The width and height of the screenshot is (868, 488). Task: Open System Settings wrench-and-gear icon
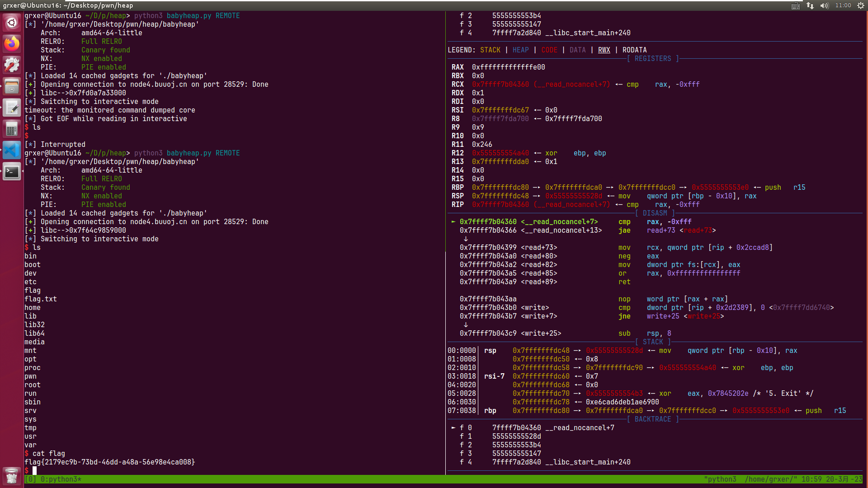(12, 65)
